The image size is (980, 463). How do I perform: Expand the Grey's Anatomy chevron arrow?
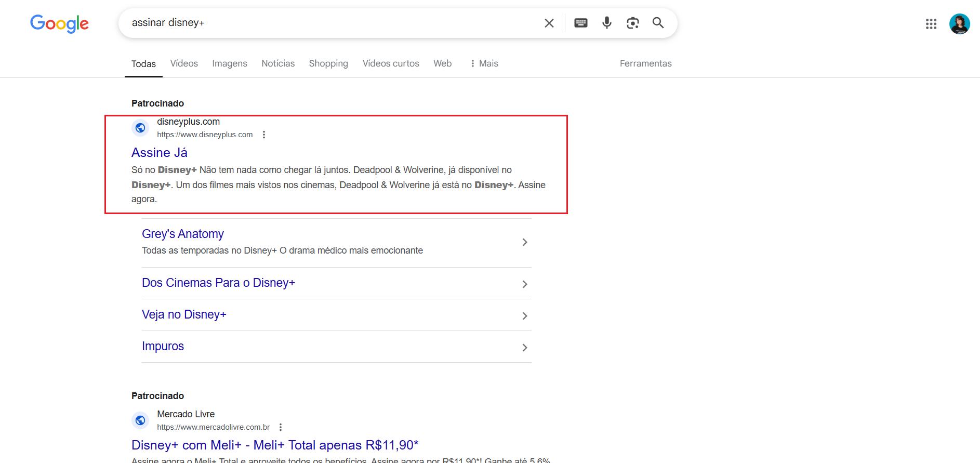[x=525, y=242]
